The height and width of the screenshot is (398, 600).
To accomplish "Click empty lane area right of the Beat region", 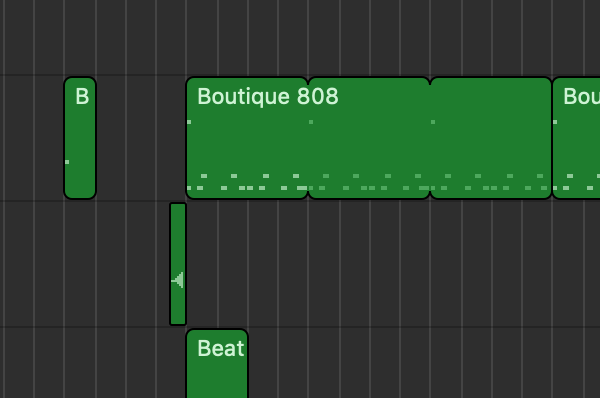I will pos(424,364).
